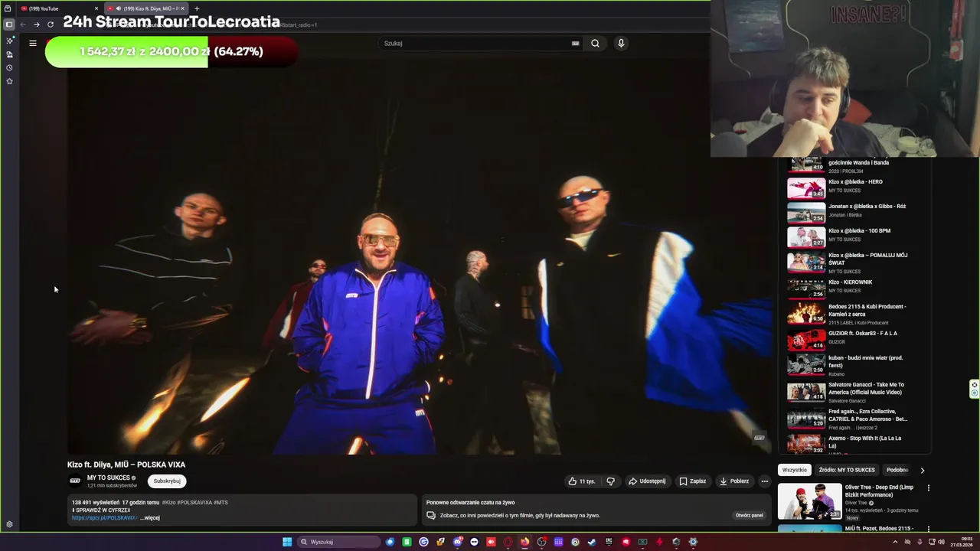The height and width of the screenshot is (551, 980).
Task: Open Oliver Tree Deep End thumbnail
Action: 809,501
